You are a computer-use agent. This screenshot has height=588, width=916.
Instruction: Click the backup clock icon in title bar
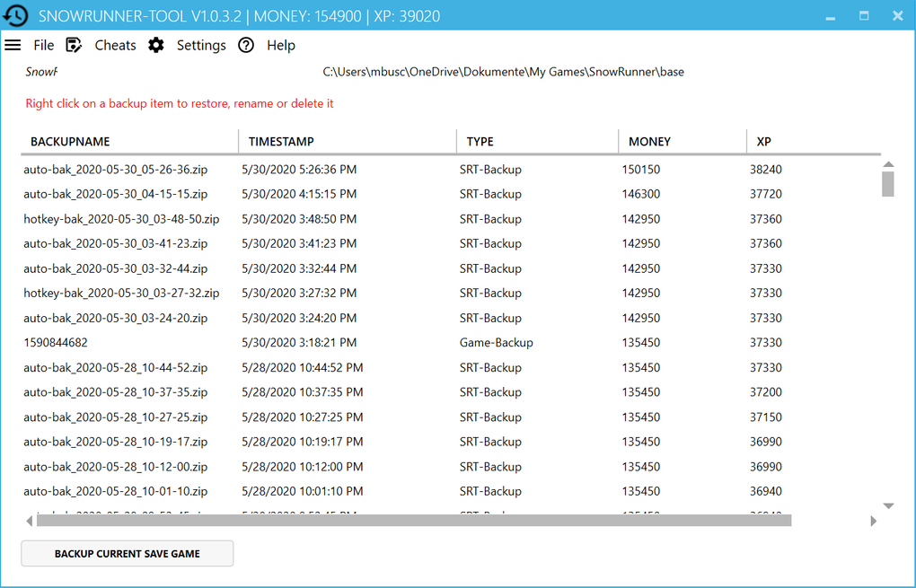pyautogui.click(x=16, y=16)
